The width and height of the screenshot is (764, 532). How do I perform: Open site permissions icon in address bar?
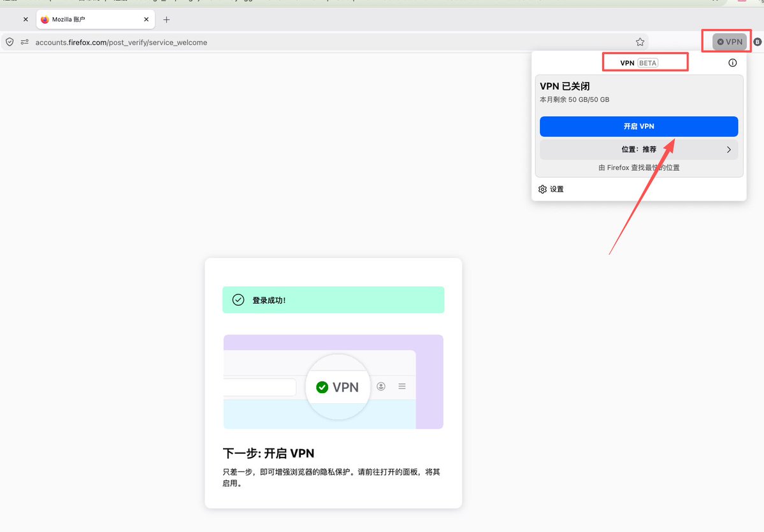[24, 43]
